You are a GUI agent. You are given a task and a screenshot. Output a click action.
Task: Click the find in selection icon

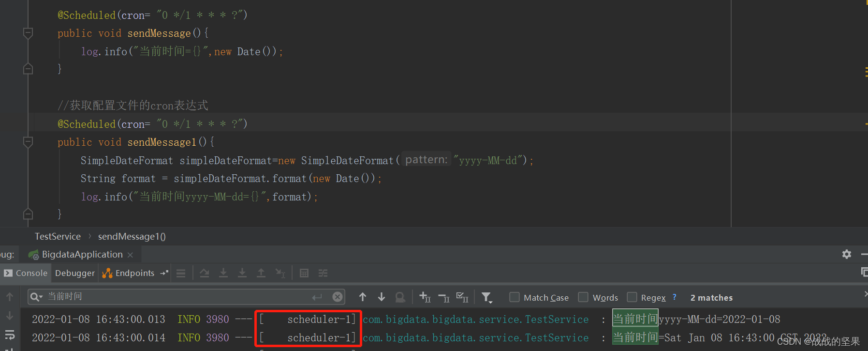(x=400, y=297)
